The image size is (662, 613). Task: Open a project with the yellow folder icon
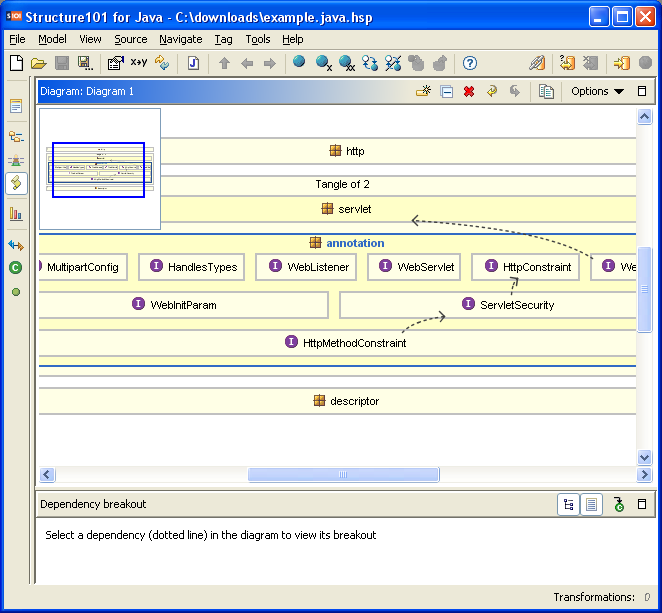(x=39, y=64)
